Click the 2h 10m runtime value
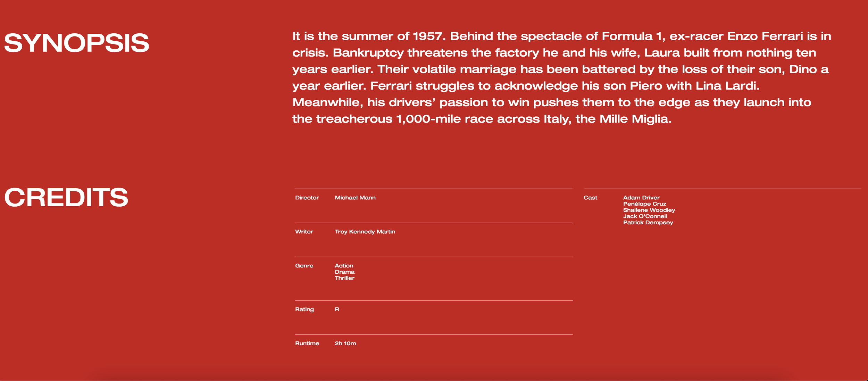The height and width of the screenshot is (381, 868). click(345, 343)
